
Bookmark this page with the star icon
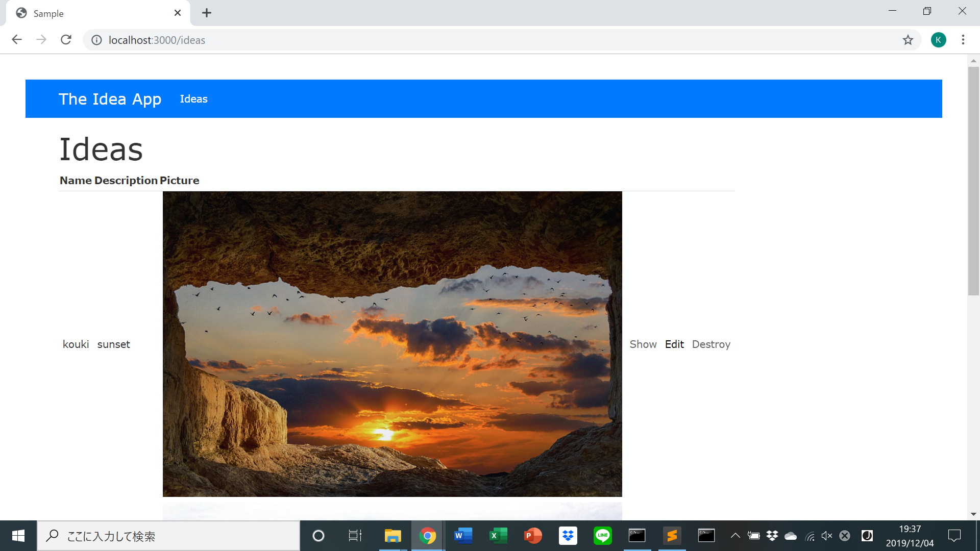point(908,40)
